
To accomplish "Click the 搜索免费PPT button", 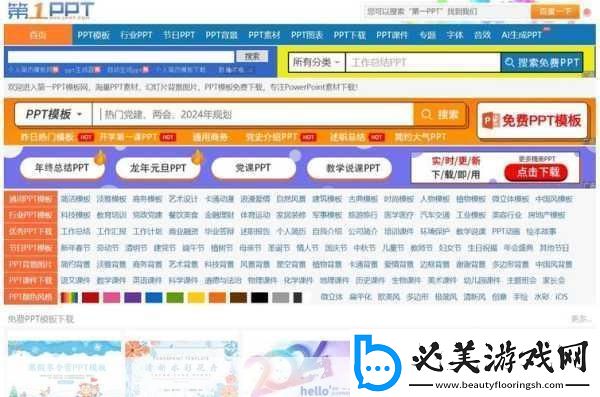I will click(x=541, y=62).
